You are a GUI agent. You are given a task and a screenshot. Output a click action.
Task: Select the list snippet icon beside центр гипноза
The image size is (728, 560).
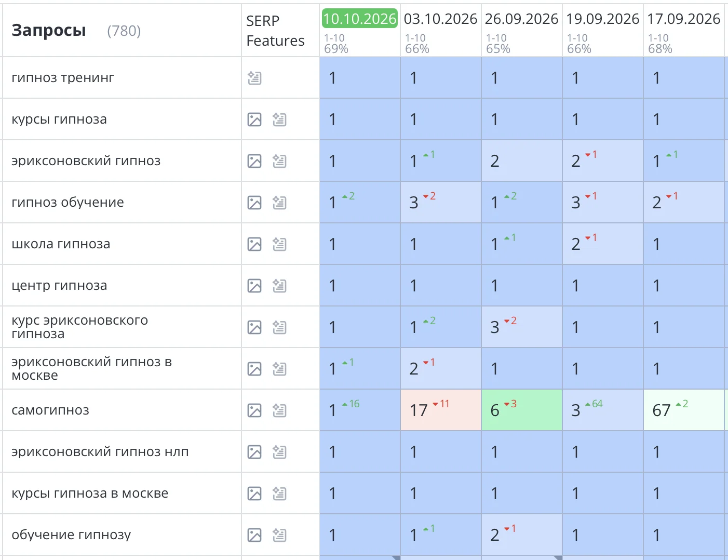point(279,286)
